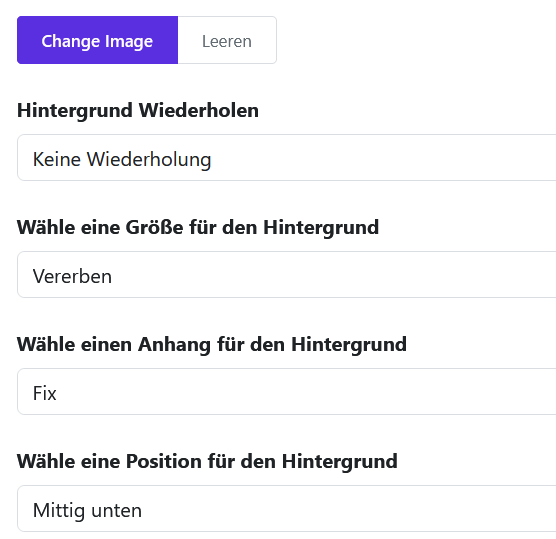Click the Wähle einen Anhang label
The height and width of the screenshot is (539, 556).
(x=212, y=345)
